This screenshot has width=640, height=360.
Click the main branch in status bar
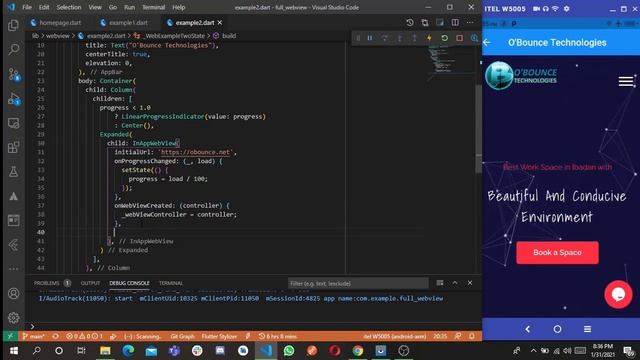point(33,336)
